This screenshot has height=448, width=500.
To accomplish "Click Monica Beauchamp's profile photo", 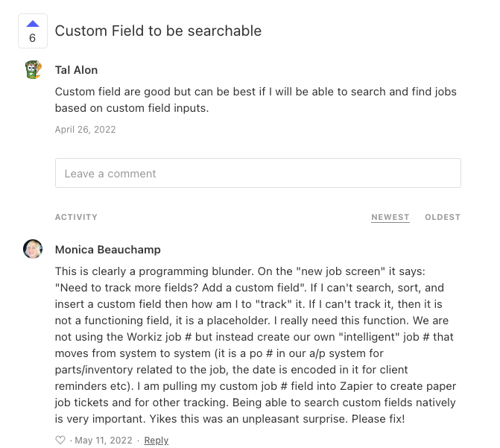I will coord(33,249).
